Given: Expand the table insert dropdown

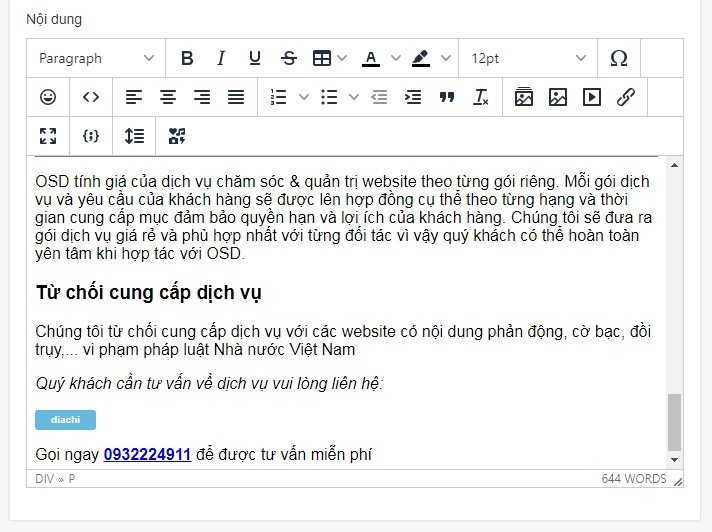Looking at the screenshot, I should (x=343, y=58).
